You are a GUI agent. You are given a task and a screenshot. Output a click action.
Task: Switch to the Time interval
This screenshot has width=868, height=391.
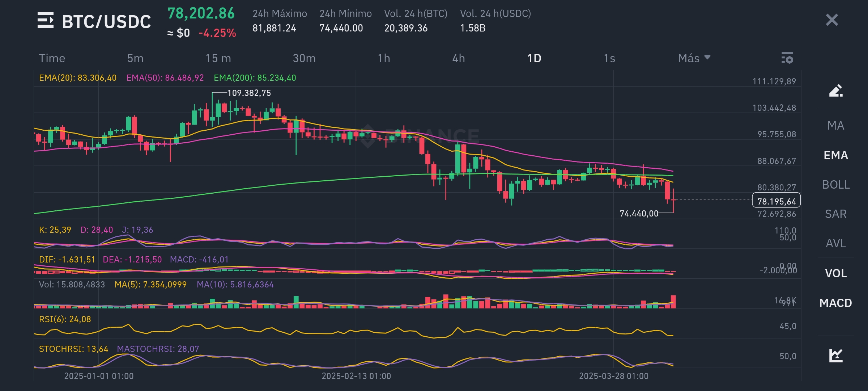click(52, 58)
